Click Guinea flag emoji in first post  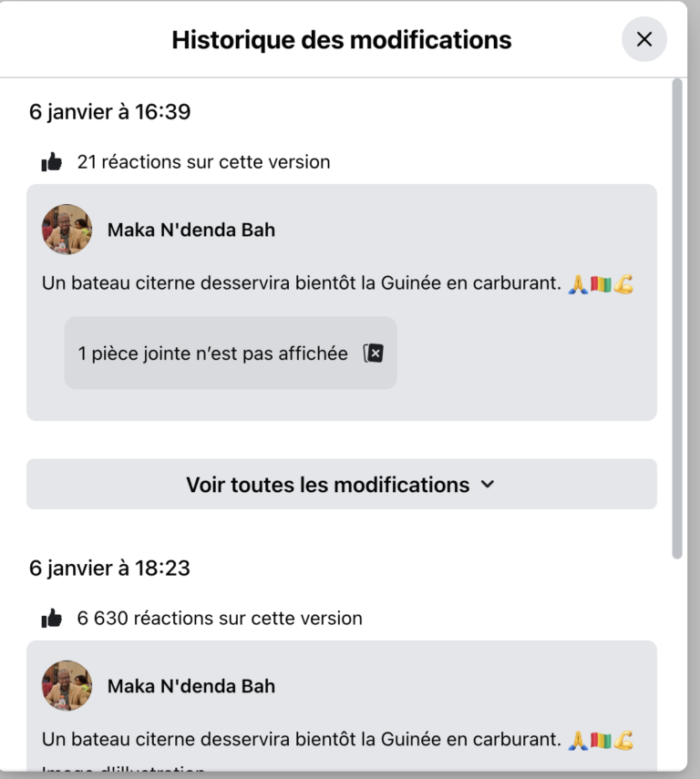(x=601, y=284)
